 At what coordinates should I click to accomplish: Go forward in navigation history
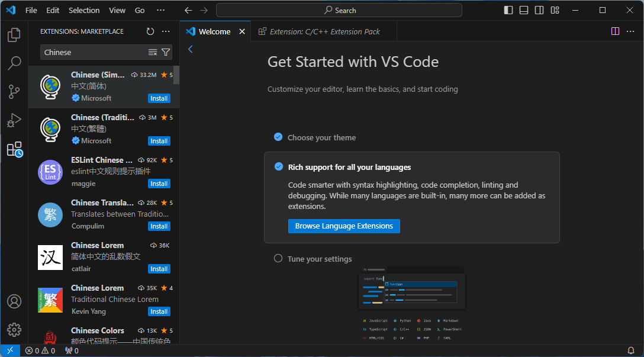tap(204, 10)
